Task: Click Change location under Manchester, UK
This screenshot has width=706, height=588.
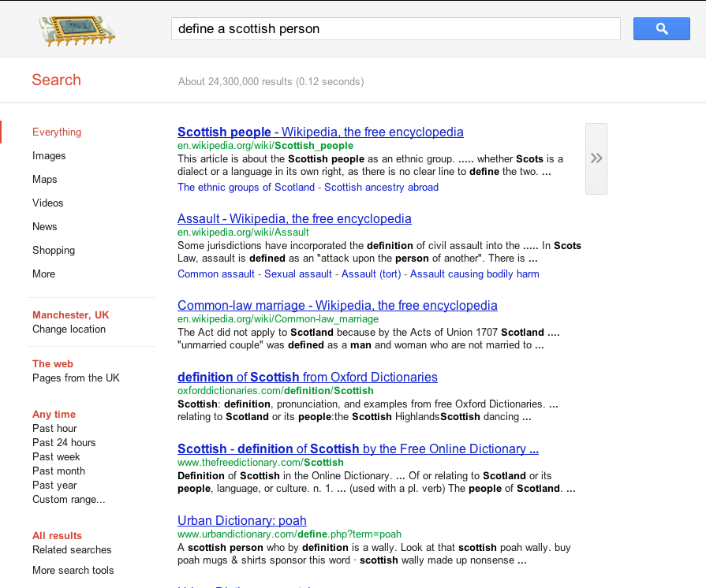Action: pos(69,329)
